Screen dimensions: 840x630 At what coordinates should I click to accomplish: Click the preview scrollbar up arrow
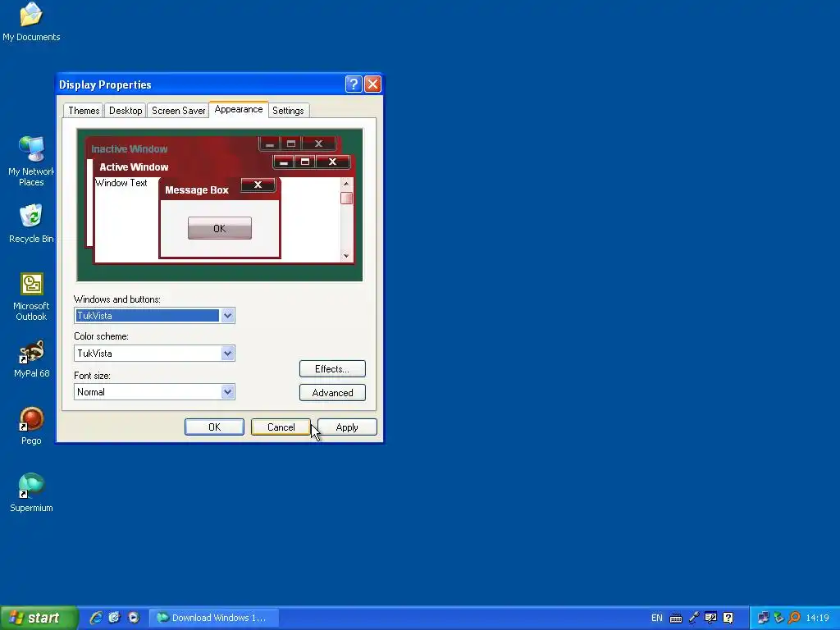(346, 184)
